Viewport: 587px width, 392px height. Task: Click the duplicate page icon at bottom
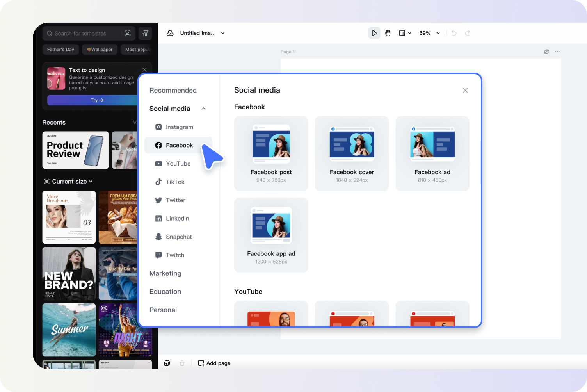pos(167,363)
